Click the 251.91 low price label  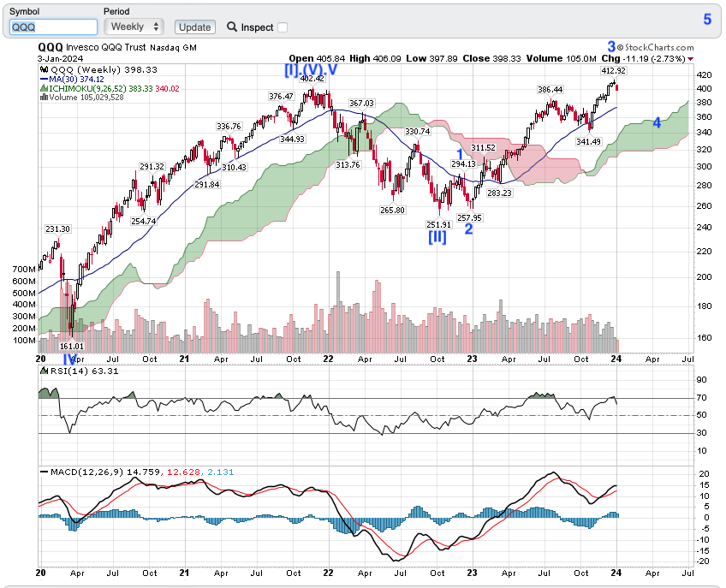point(438,224)
